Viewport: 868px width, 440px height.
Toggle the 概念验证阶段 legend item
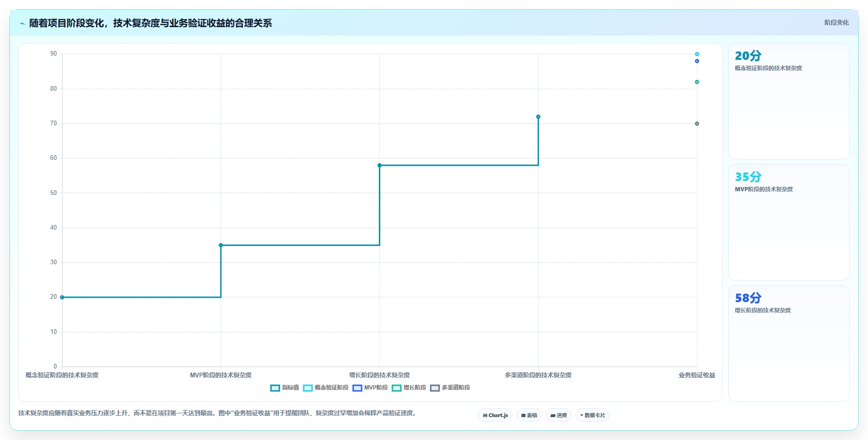(326, 388)
